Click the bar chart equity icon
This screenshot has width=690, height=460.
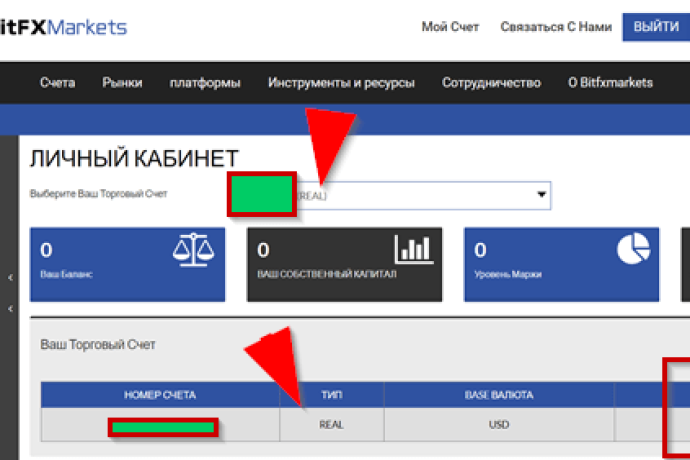(414, 249)
